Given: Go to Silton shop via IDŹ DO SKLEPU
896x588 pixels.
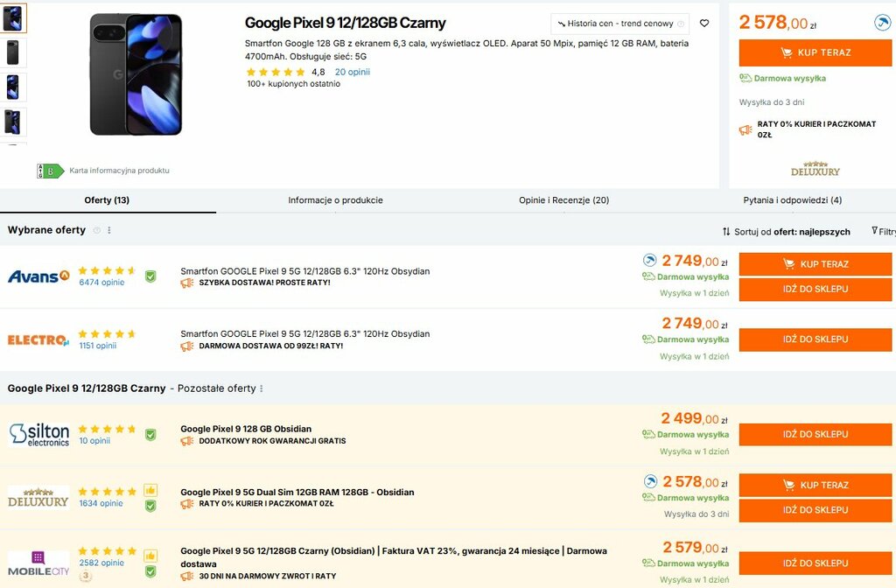Looking at the screenshot, I should (x=815, y=434).
